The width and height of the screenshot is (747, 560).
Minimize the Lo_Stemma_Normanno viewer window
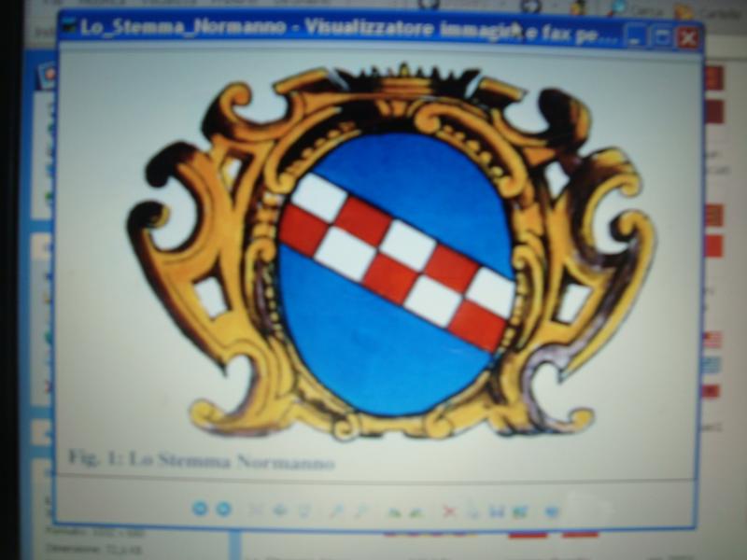tap(635, 36)
